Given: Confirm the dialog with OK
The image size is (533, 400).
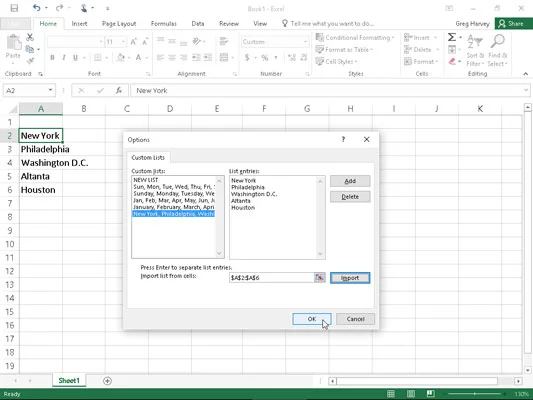Looking at the screenshot, I should pyautogui.click(x=312, y=319).
